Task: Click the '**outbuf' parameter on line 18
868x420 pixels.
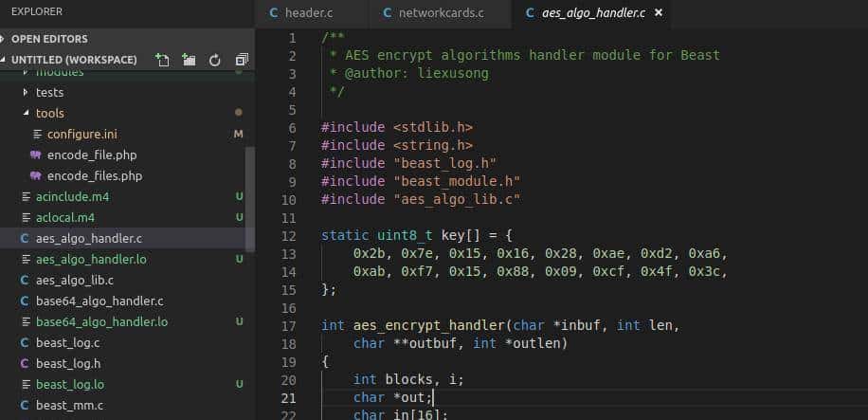Action: 425,343
